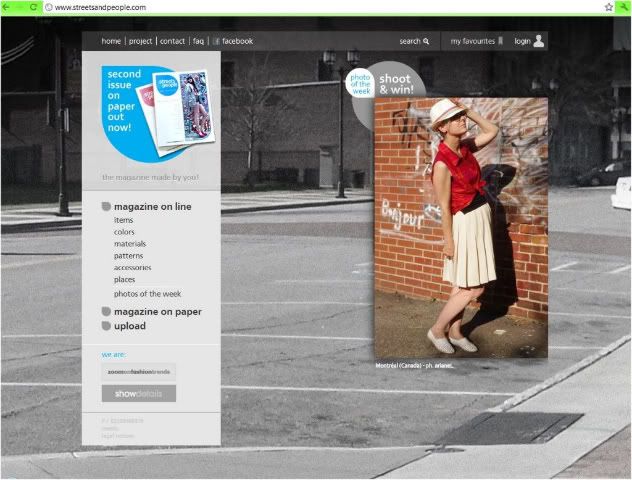
Task: Select the colors category
Action: point(124,232)
